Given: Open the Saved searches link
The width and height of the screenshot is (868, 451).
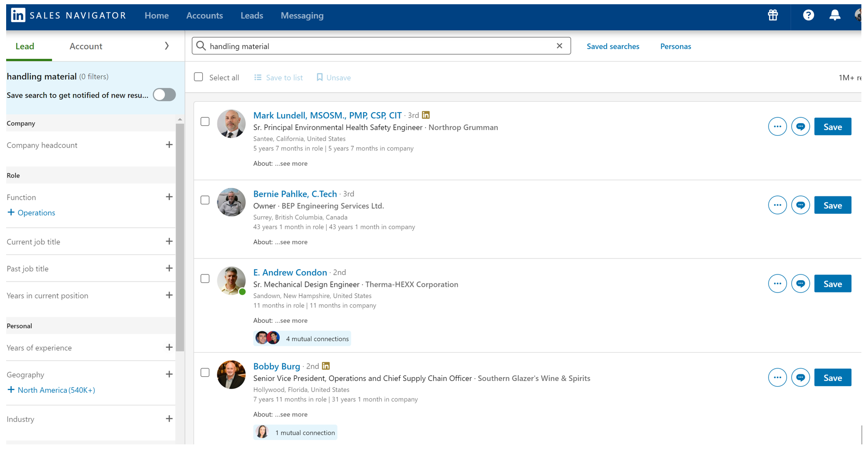Looking at the screenshot, I should tap(613, 46).
